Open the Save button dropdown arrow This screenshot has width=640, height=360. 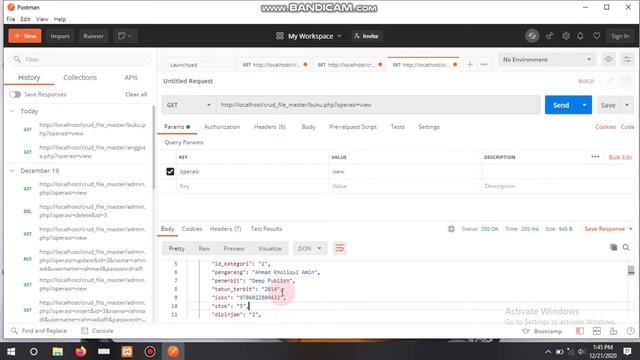pos(627,105)
